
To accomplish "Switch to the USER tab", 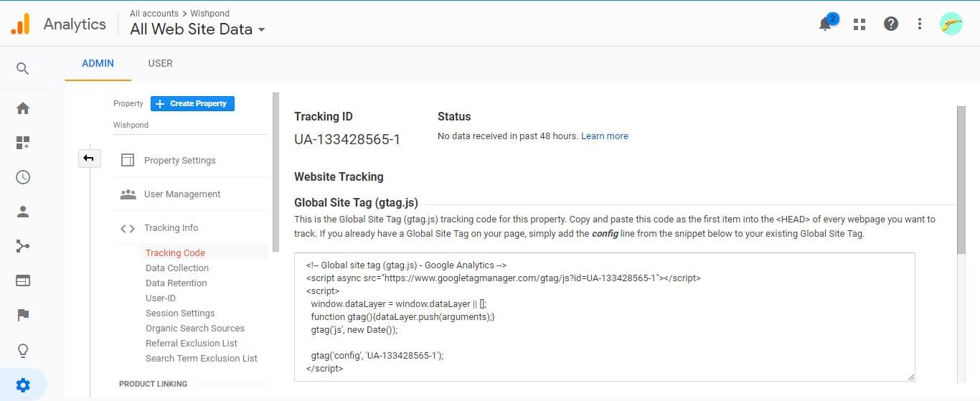I will click(160, 63).
